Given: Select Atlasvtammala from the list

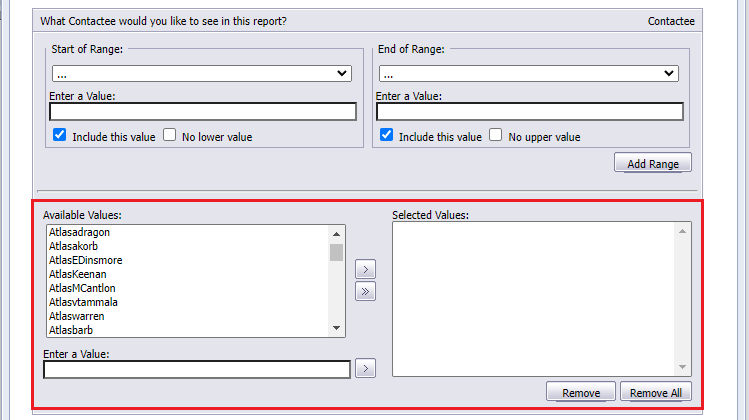Looking at the screenshot, I should 83,302.
